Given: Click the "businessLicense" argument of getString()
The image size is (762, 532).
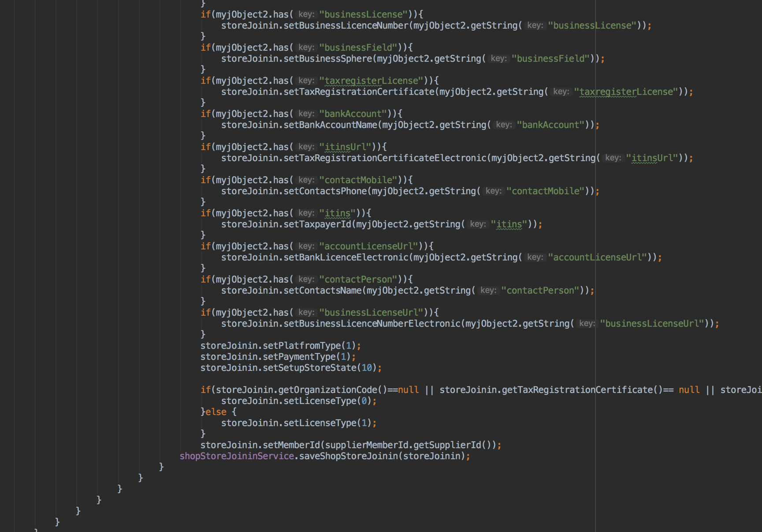Looking at the screenshot, I should point(592,26).
